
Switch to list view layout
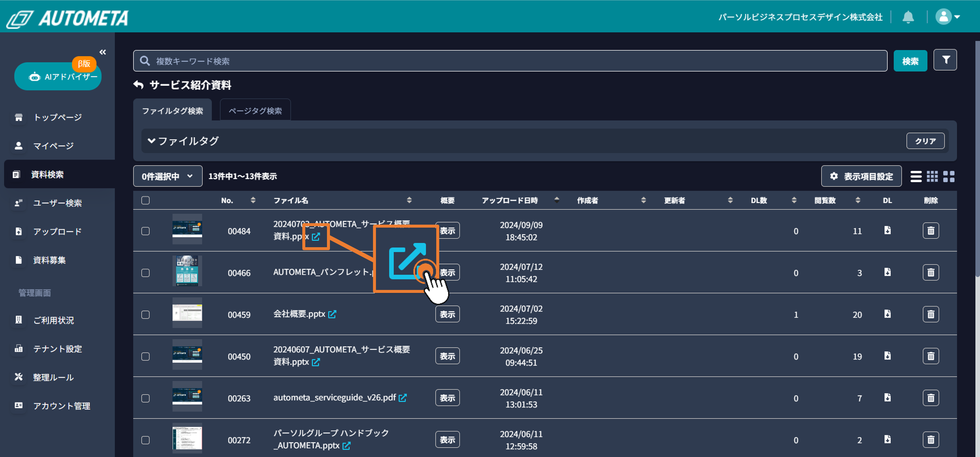click(916, 176)
